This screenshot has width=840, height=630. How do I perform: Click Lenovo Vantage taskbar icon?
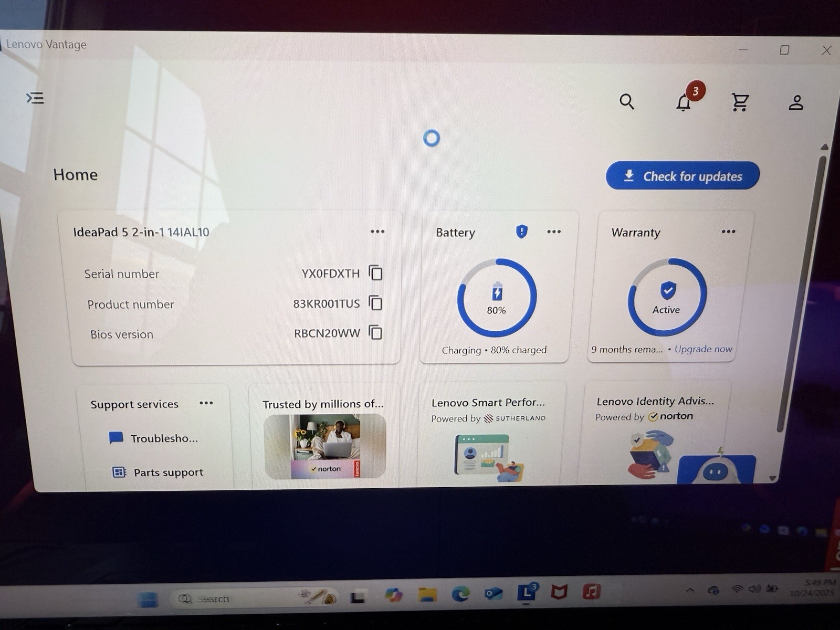point(527,592)
